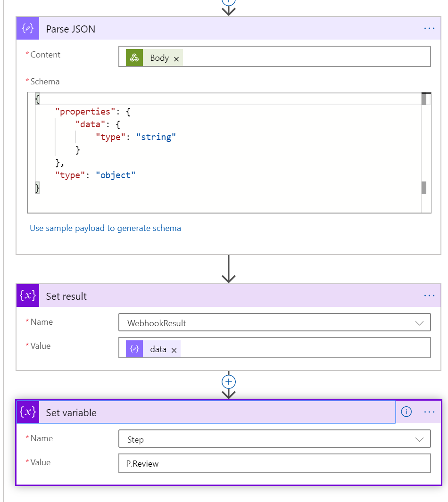
Task: Select the Set result variable icon
Action: pos(27,296)
